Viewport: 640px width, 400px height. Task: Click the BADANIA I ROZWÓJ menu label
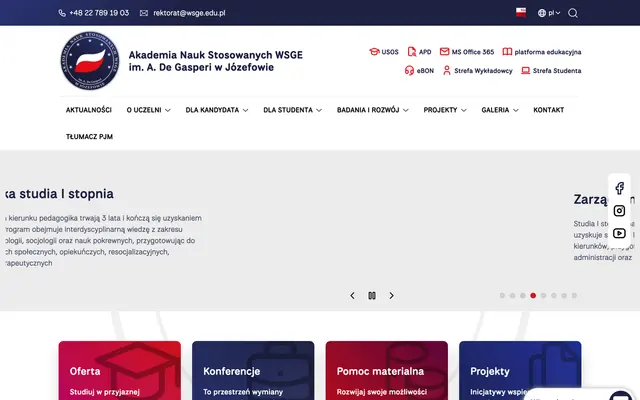(368, 110)
